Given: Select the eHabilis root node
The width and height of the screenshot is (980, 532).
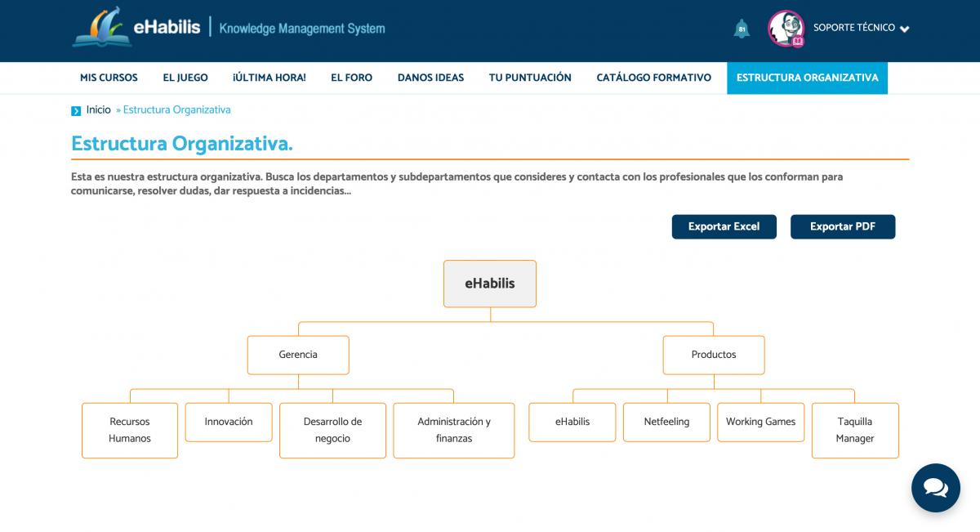Looking at the screenshot, I should coord(490,284).
